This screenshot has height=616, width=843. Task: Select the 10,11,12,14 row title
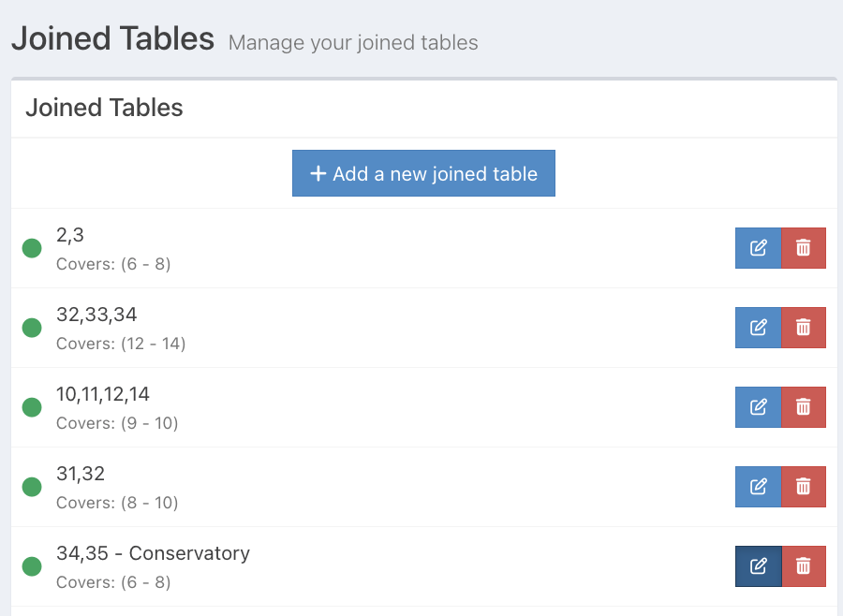103,394
